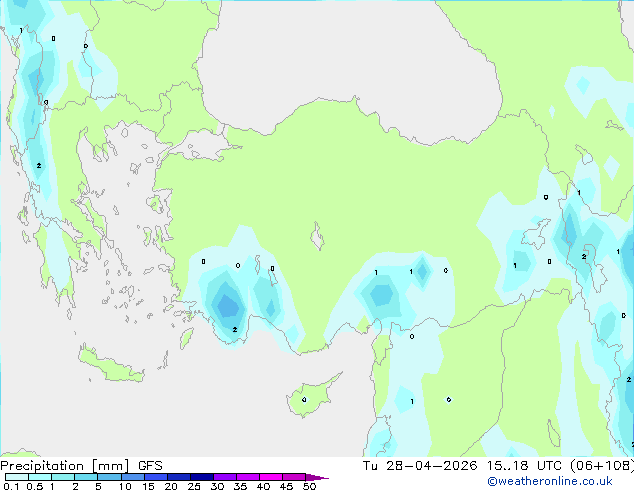Click the above-50 mm legend arrow tip
This screenshot has height=490, width=634.
pyautogui.click(x=317, y=477)
